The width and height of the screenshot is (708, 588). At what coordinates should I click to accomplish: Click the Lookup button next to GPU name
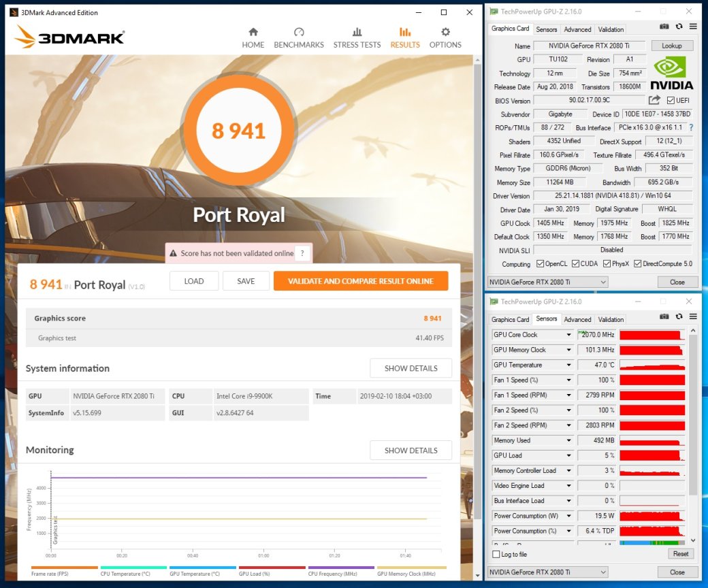[671, 46]
